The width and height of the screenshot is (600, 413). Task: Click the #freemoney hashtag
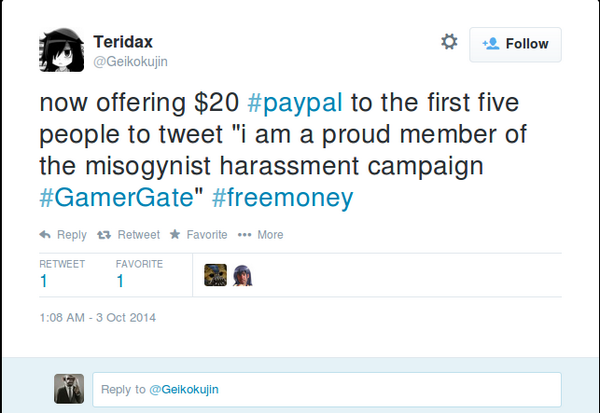[283, 197]
